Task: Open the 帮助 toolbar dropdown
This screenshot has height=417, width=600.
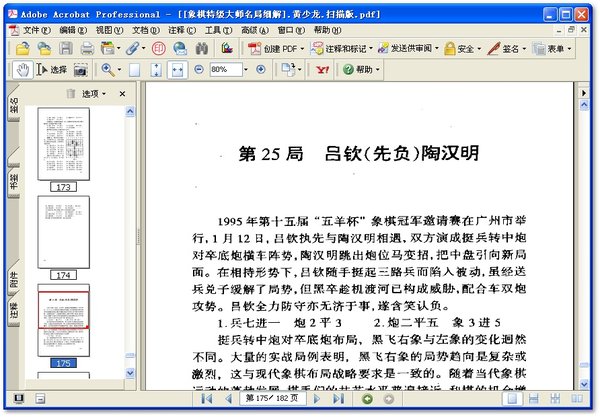Action: coord(361,70)
